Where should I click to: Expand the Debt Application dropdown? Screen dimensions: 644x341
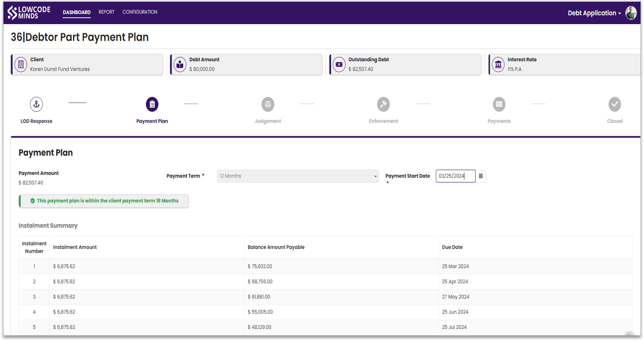coord(594,13)
